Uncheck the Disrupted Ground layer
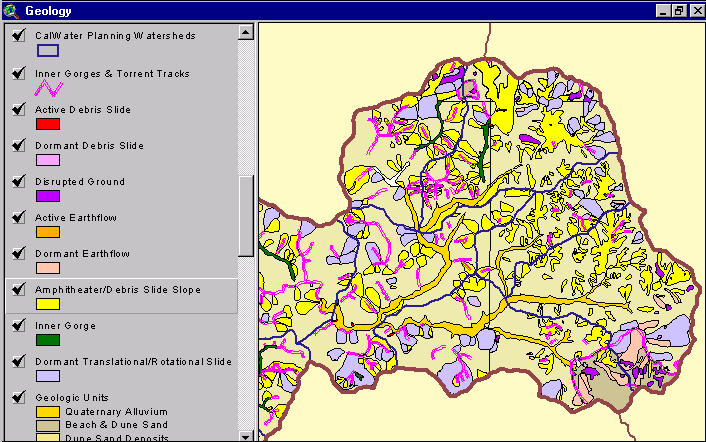The height and width of the screenshot is (442, 706). pos(18,181)
